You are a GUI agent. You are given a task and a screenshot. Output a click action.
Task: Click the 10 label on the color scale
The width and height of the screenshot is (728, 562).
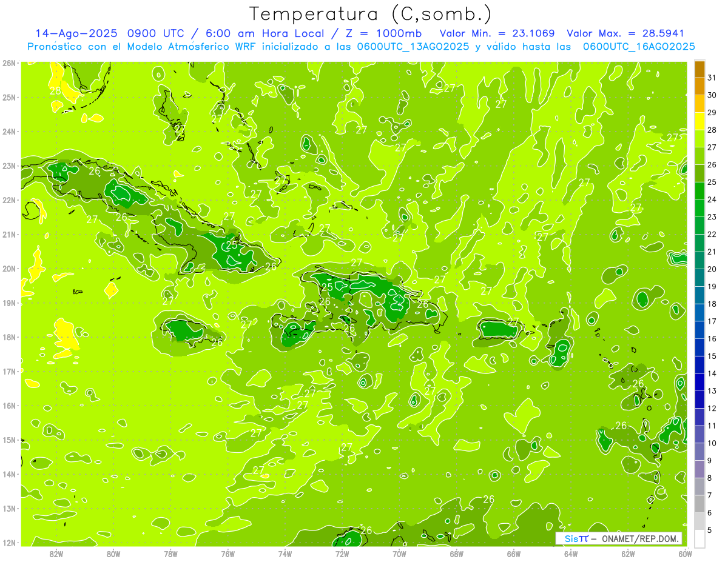tap(712, 443)
